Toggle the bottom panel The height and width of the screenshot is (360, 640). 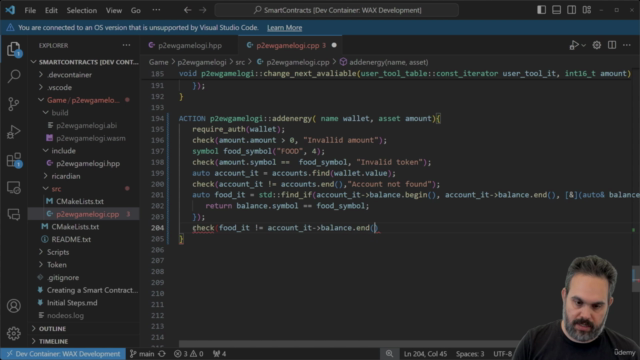556,10
